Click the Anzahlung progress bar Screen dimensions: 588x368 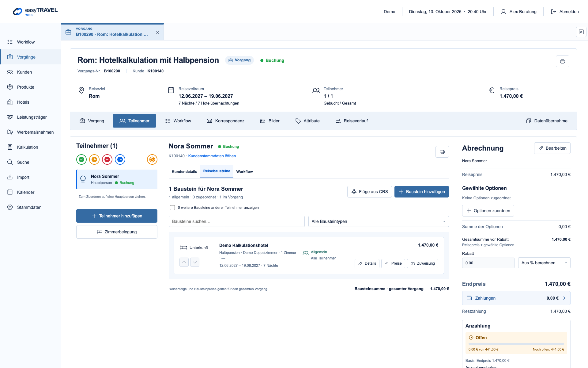pos(516,344)
